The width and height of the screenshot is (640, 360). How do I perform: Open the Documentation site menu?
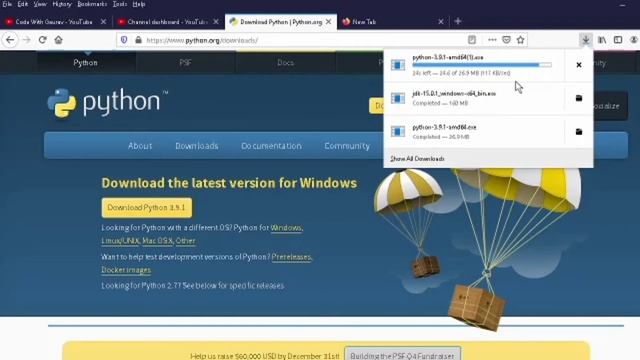point(271,146)
